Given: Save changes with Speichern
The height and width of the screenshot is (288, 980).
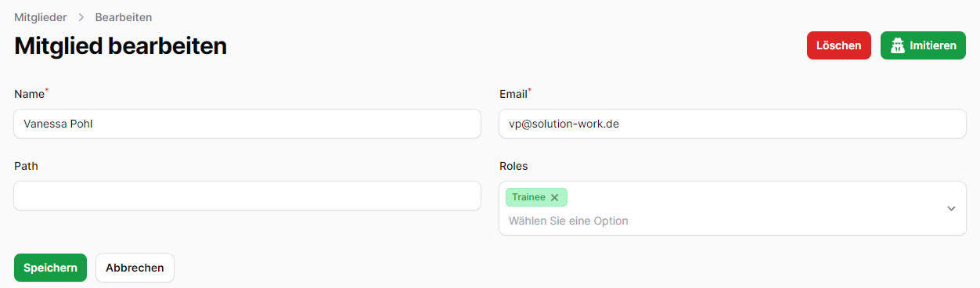Looking at the screenshot, I should click(50, 268).
